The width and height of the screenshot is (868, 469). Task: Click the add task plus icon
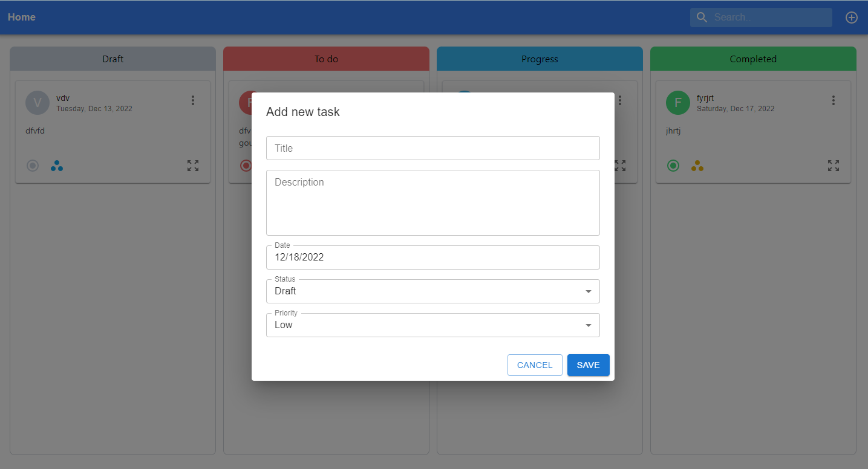coord(852,17)
